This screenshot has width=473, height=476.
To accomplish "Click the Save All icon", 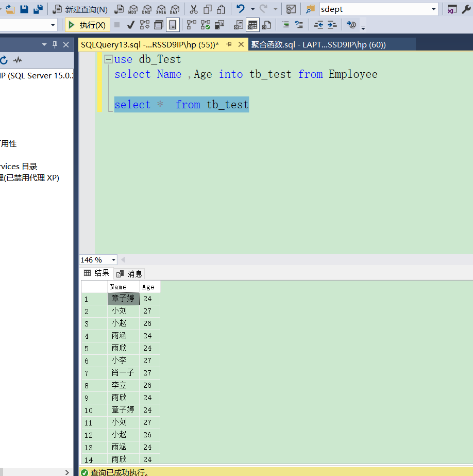I will coord(38,9).
